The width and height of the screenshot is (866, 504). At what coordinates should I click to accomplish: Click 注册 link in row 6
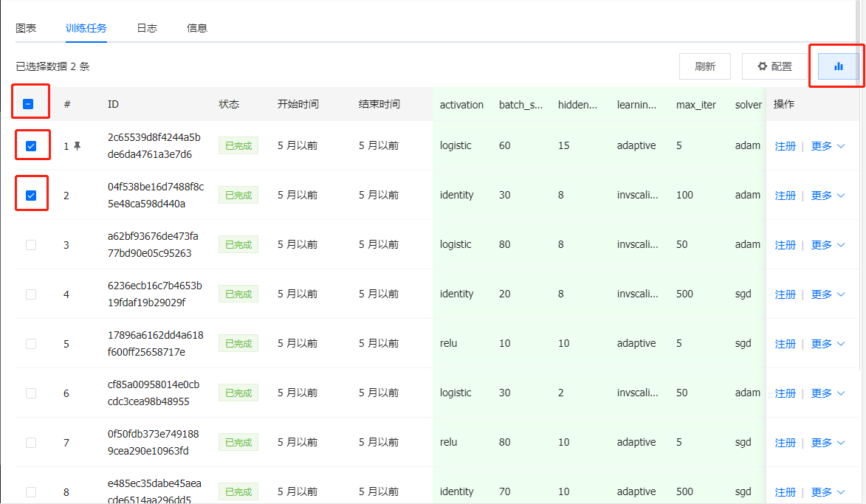tap(785, 393)
